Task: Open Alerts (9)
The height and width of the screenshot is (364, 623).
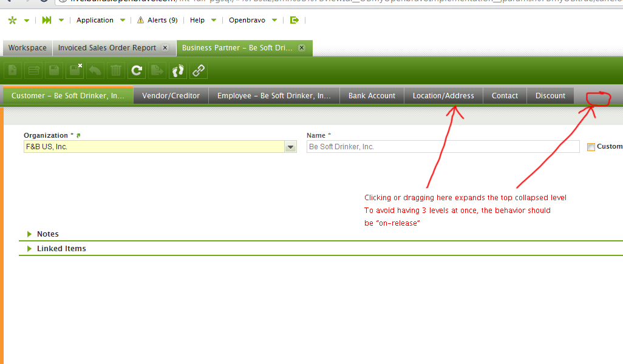Action: click(x=163, y=20)
